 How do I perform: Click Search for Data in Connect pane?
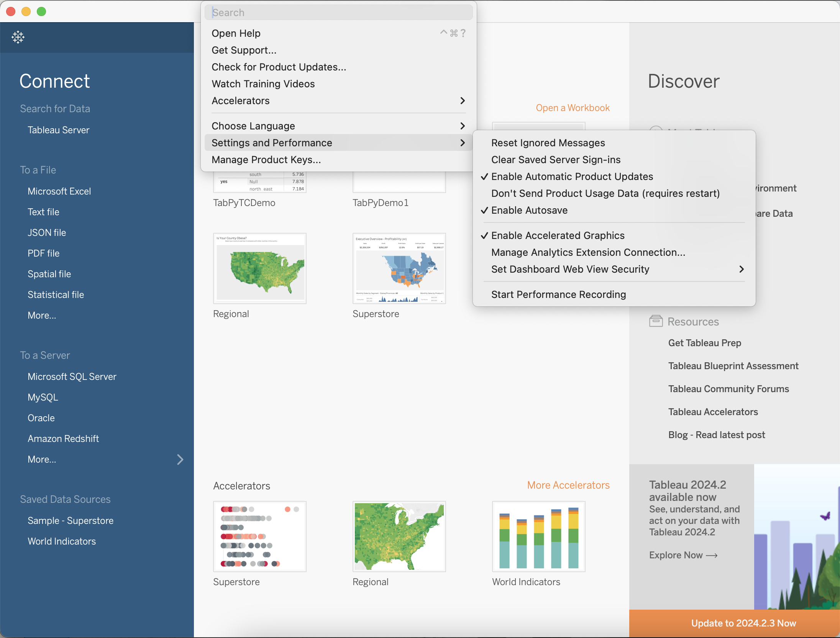(x=55, y=109)
